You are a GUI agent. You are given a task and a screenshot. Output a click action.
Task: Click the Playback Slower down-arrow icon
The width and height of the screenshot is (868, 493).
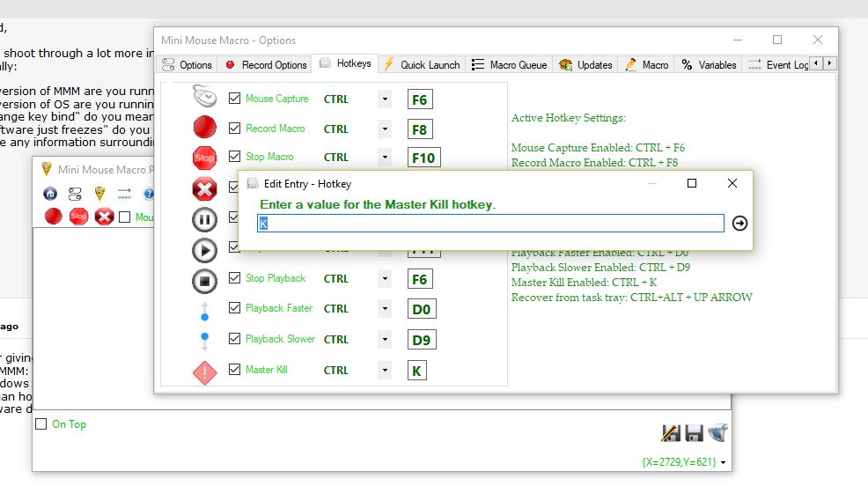(204, 342)
